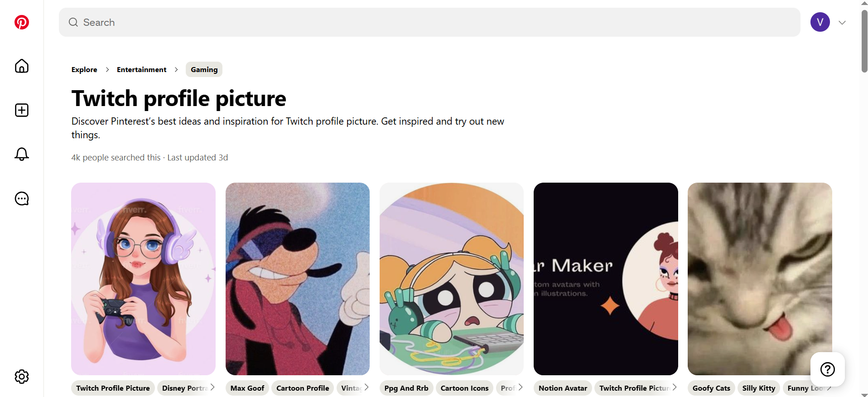The image size is (868, 397).
Task: Select the Max Goof tag
Action: click(x=247, y=387)
